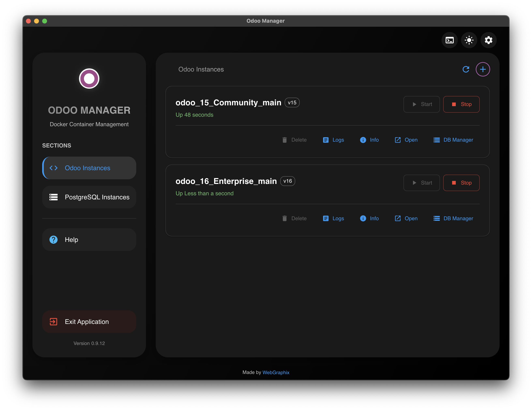Open the embedded terminal
The image size is (532, 410).
tap(449, 40)
